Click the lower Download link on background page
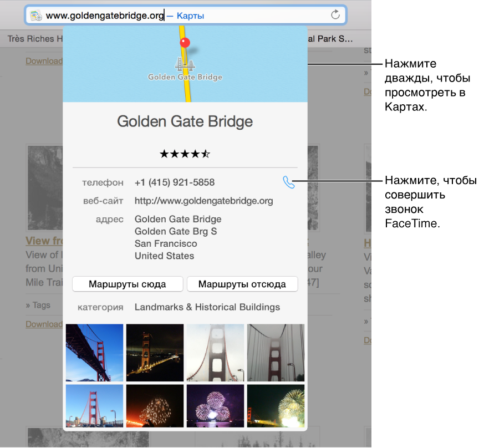This screenshot has width=479, height=448. [44, 324]
